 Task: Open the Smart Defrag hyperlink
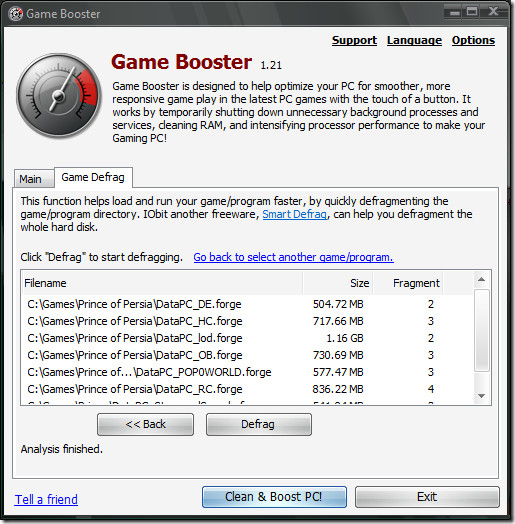coord(294,214)
